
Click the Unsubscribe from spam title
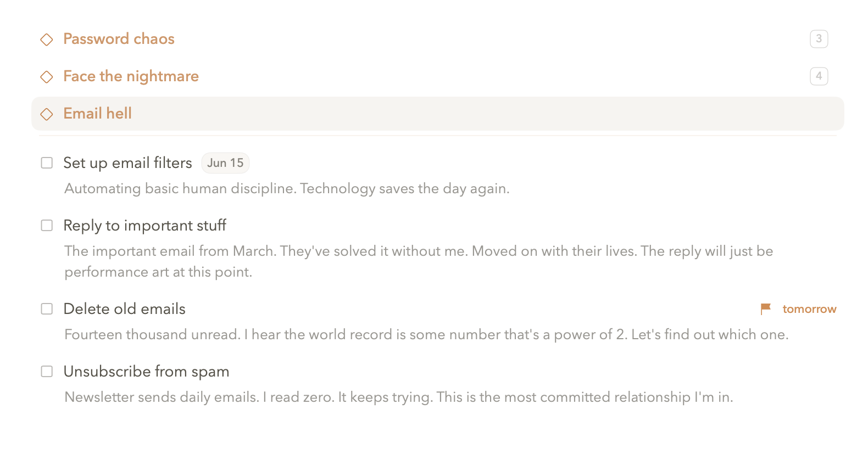[x=146, y=372]
